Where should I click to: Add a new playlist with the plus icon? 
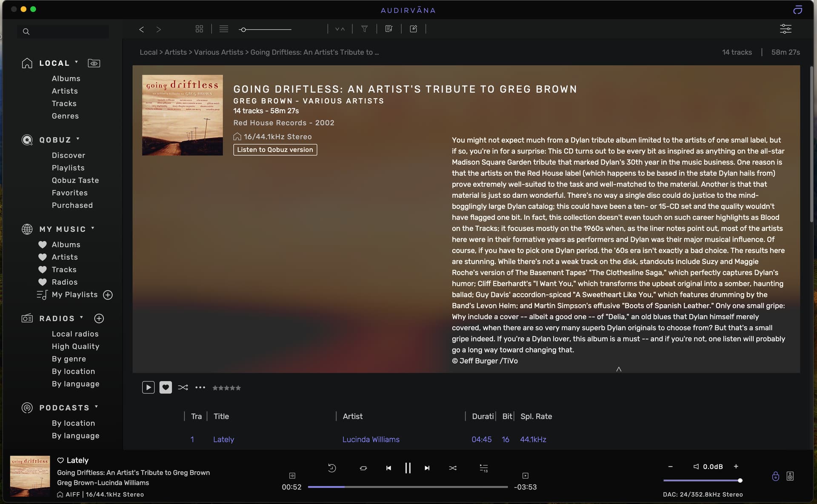108,295
